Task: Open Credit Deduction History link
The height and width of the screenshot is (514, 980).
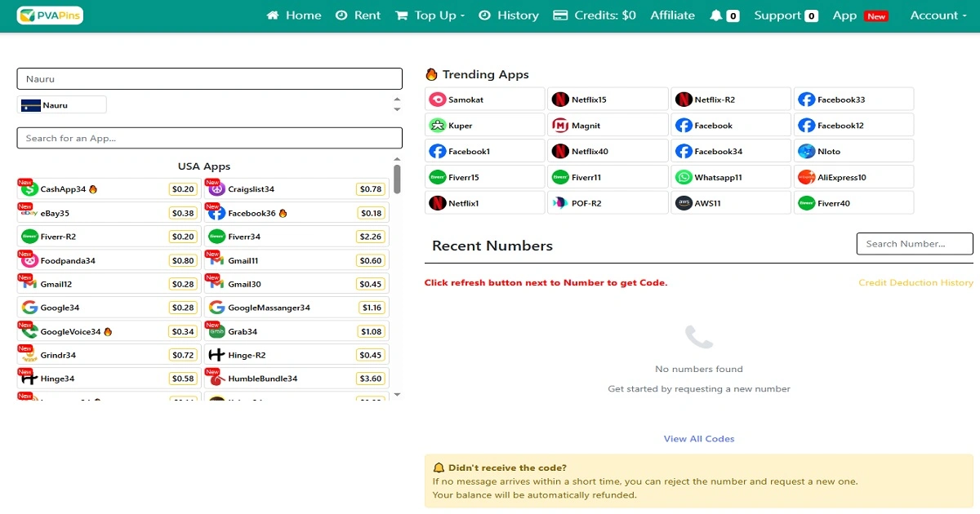Action: pyautogui.click(x=915, y=283)
